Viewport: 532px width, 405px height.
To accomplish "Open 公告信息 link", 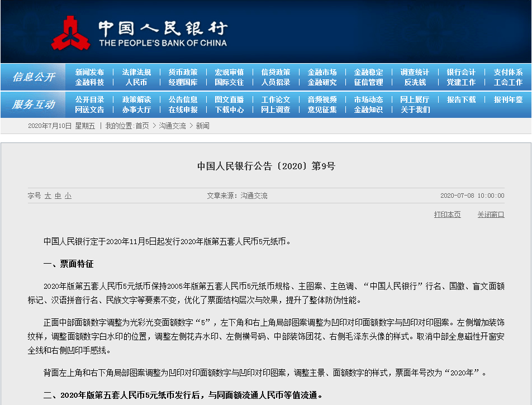I will point(183,100).
